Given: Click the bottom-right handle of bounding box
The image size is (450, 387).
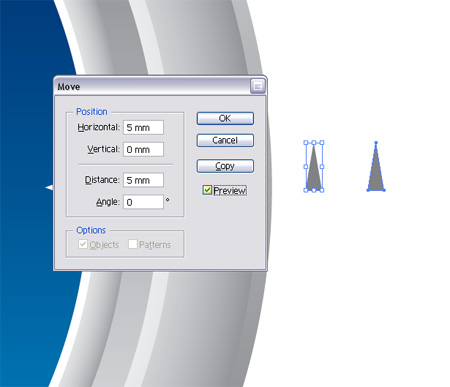Looking at the screenshot, I should (x=322, y=190).
